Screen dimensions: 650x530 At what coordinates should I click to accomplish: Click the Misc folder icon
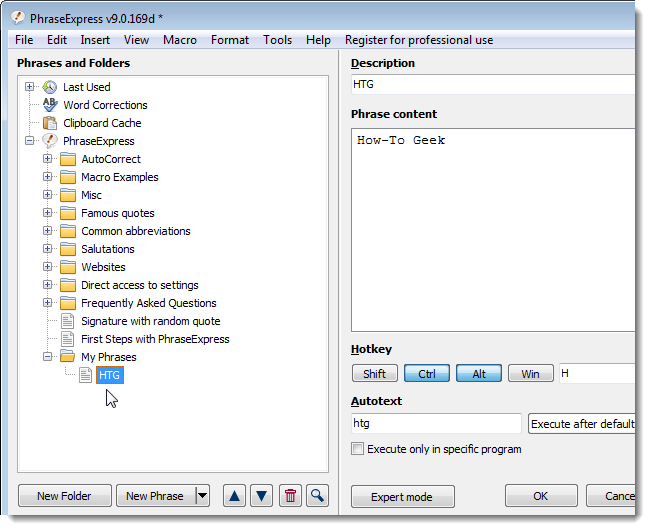tap(68, 195)
